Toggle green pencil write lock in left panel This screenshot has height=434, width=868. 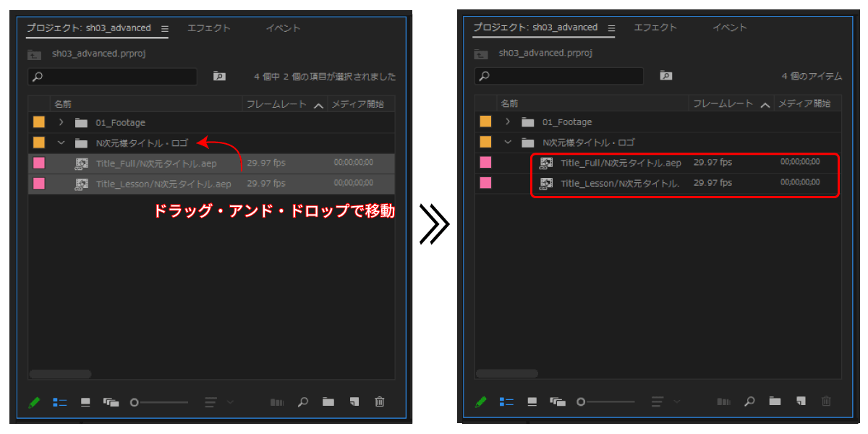pyautogui.click(x=34, y=402)
